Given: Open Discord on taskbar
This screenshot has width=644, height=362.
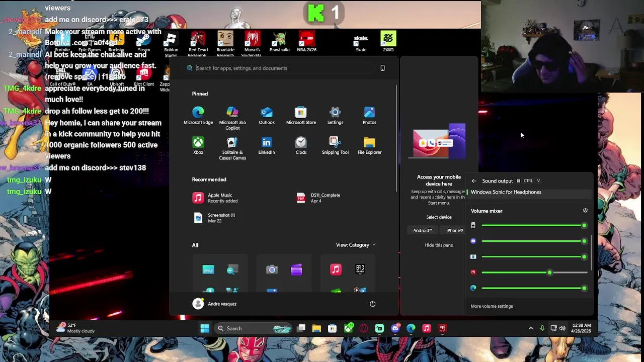Looking at the screenshot, I should (395, 328).
